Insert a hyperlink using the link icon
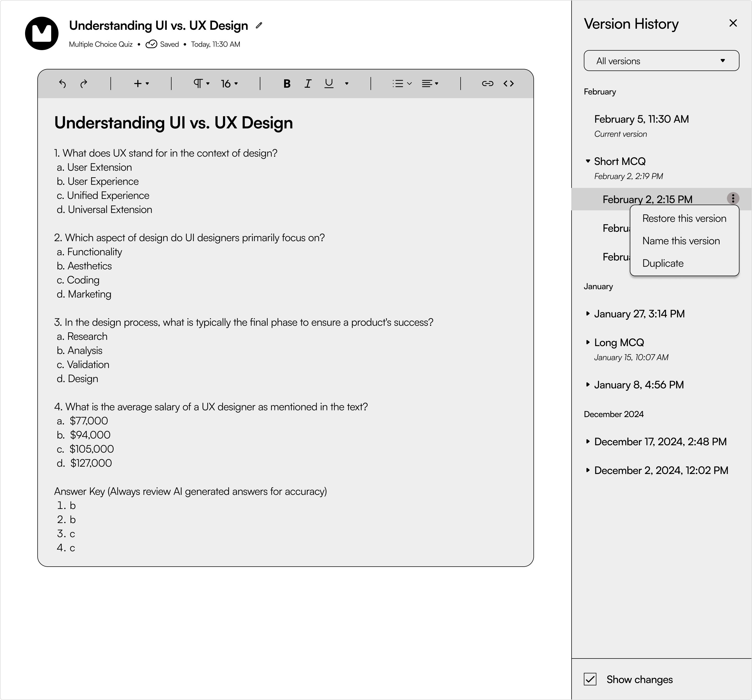This screenshot has width=752, height=700. 487,84
